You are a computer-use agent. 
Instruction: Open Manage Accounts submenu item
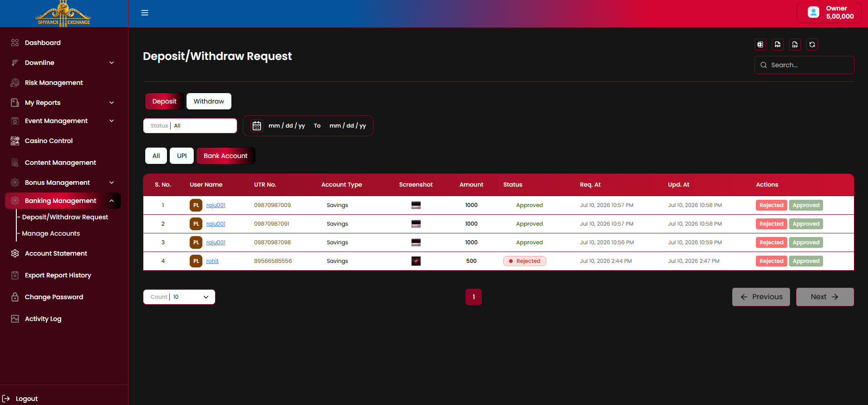51,233
